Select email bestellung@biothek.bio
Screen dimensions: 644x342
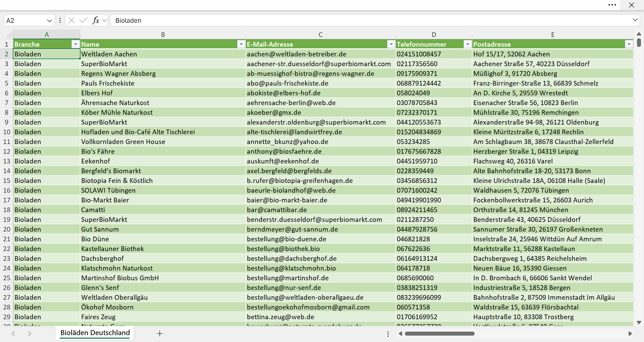pyautogui.click(x=321, y=249)
